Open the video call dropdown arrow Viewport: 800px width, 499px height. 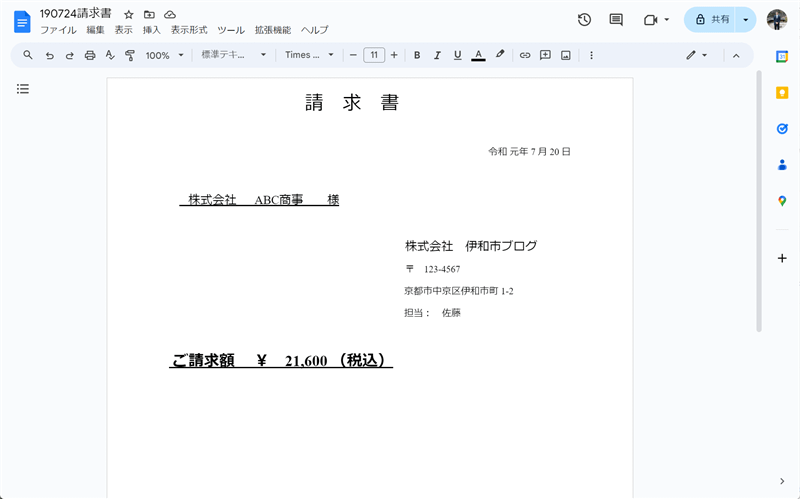[x=666, y=20]
